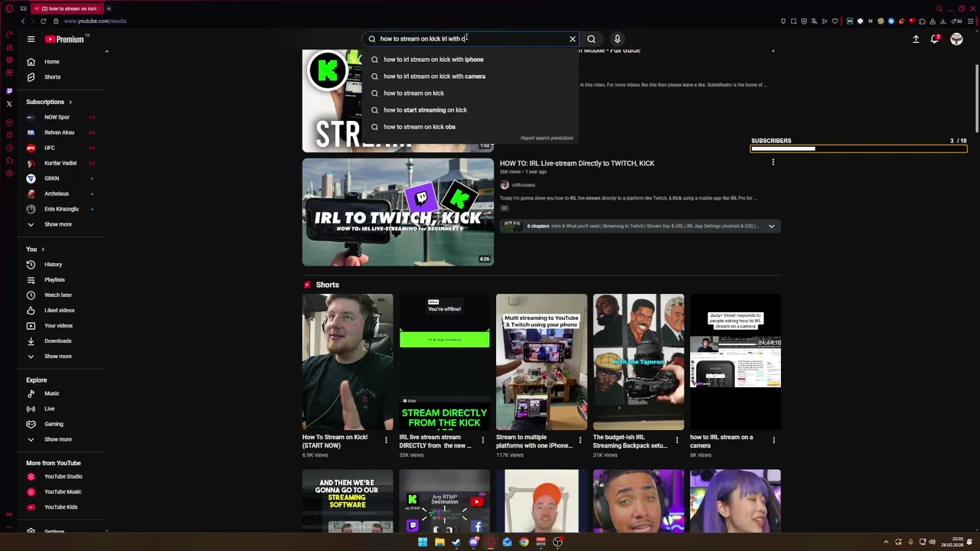Open Gaming in the Explore section
The height and width of the screenshot is (551, 980).
[x=54, y=424]
